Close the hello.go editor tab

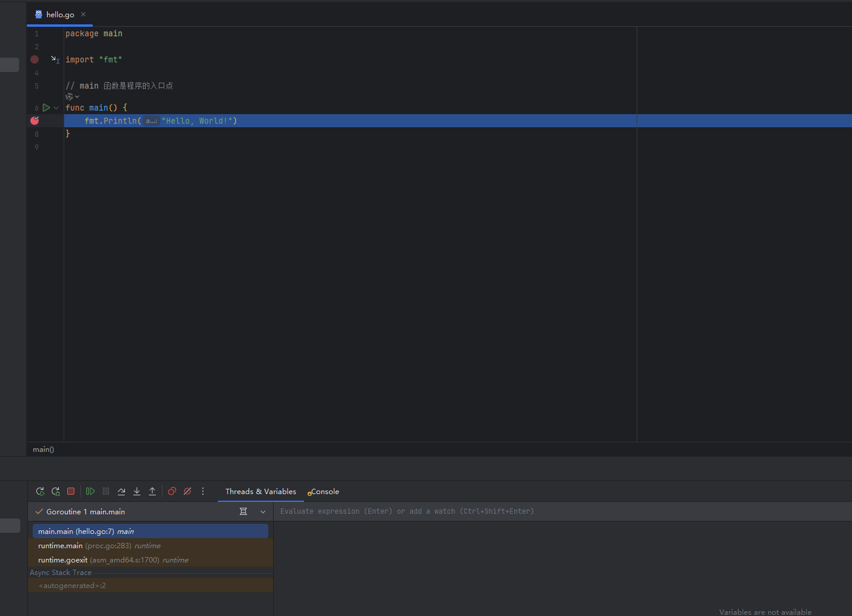click(83, 14)
